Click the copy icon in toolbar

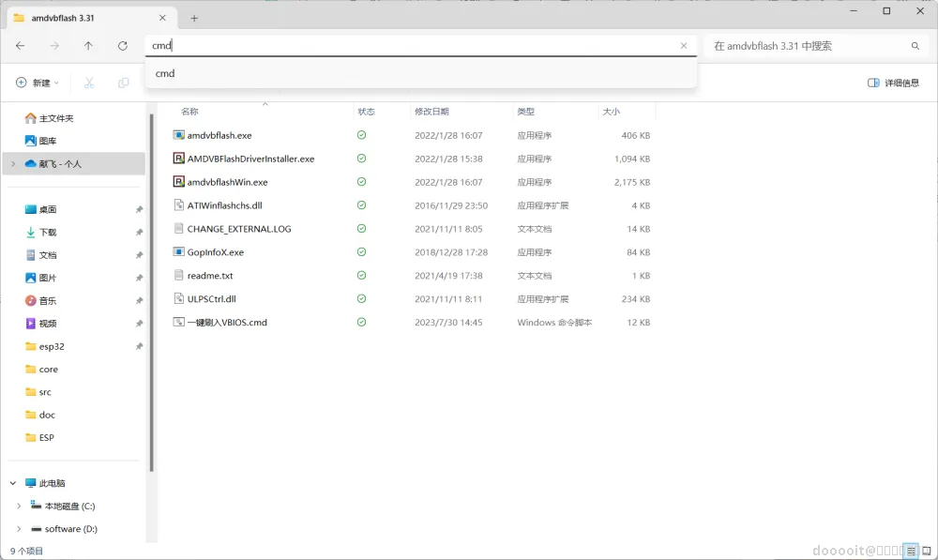123,83
